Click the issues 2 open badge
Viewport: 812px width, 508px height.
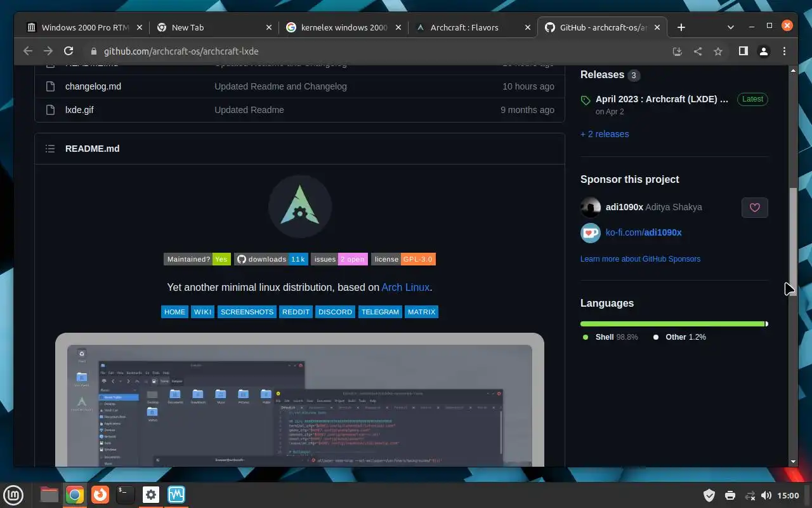[339, 259]
